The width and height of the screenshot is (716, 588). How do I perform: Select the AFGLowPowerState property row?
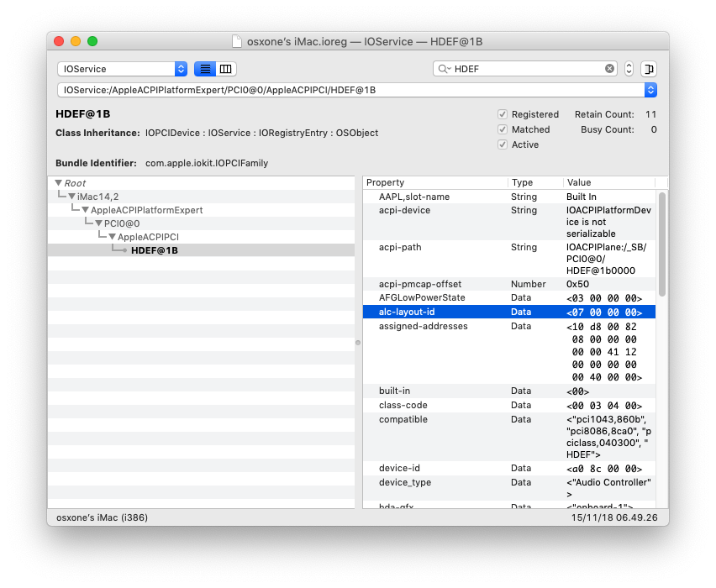[509, 297]
